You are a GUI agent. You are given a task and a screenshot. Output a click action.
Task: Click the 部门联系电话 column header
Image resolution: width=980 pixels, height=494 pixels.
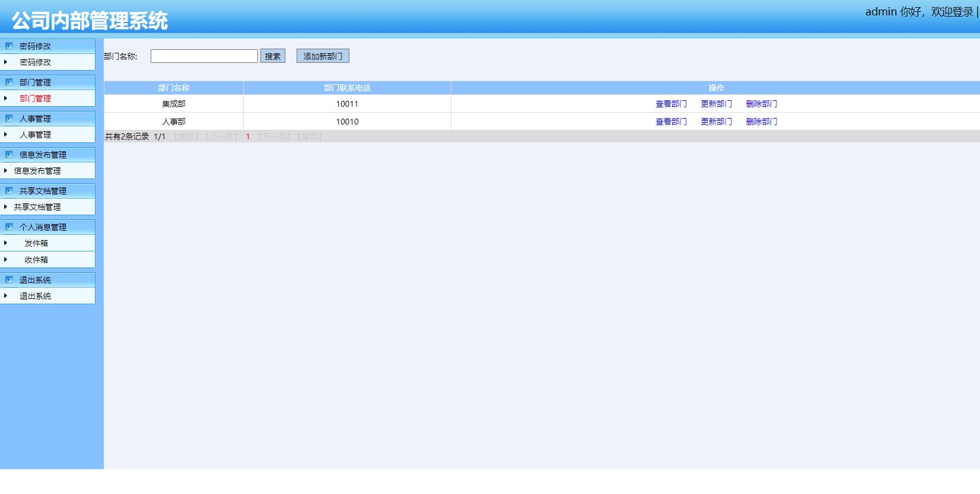tap(347, 88)
